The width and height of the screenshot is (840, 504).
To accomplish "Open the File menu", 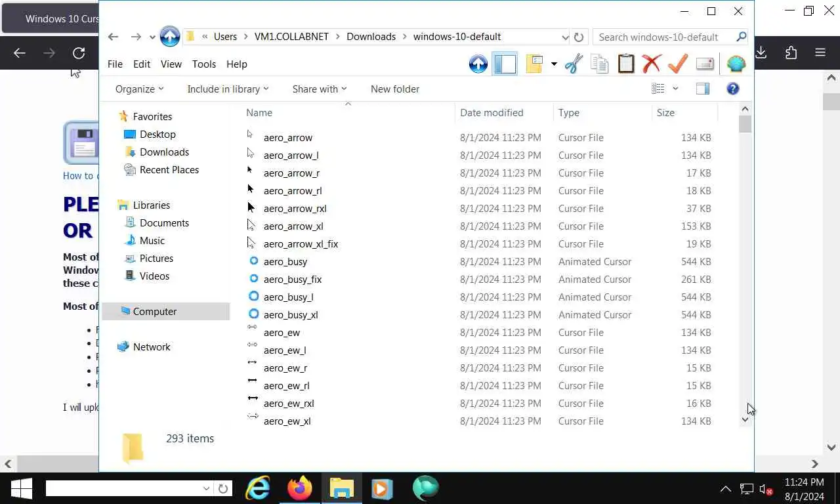I will click(115, 64).
